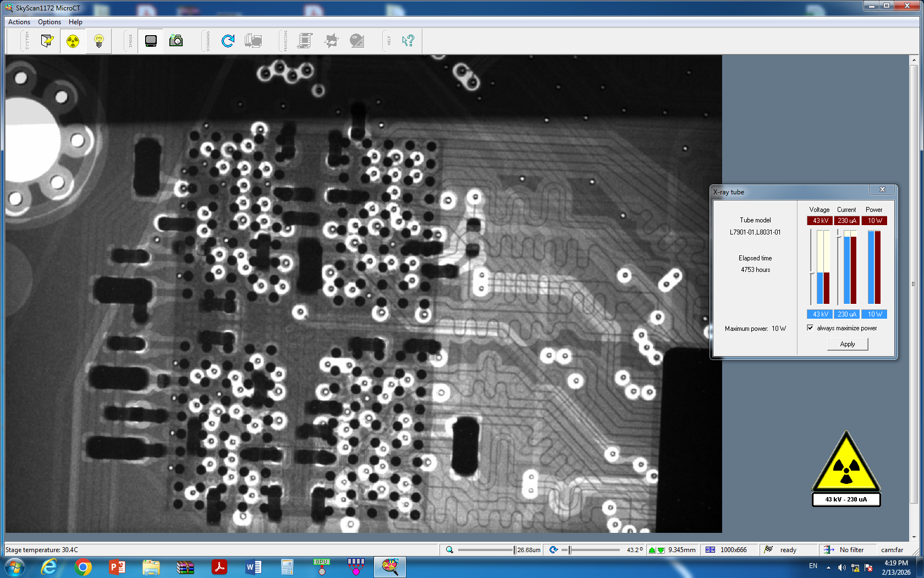
Task: Click the voltage slider in X-ray tube panel
Action: tap(812, 272)
